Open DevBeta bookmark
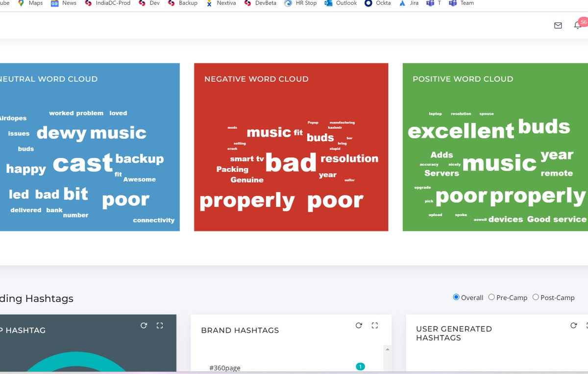This screenshot has width=588, height=374. [x=260, y=3]
